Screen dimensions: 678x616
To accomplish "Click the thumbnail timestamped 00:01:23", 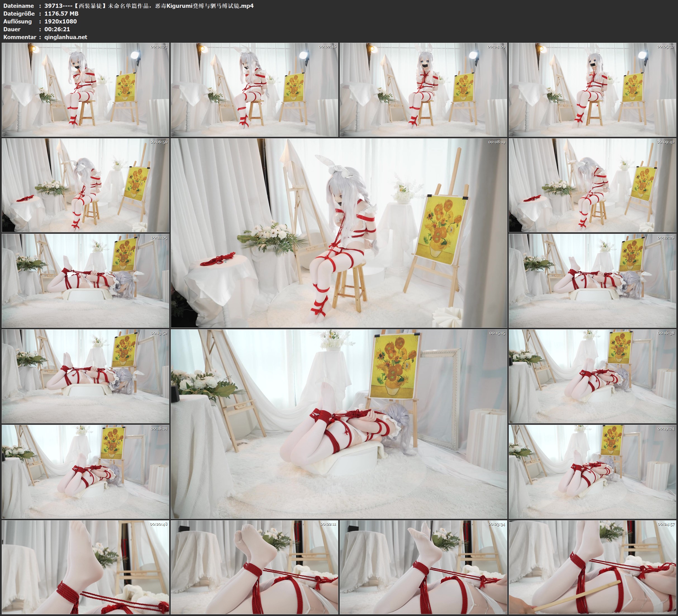I will pyautogui.click(x=85, y=90).
